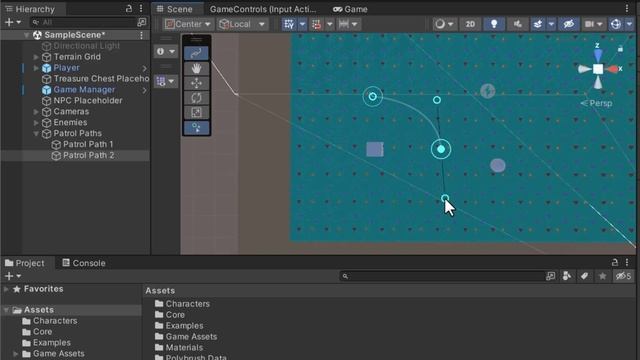Open the Game Manager prefab with its arrow
640x360 pixels.
coord(144,90)
